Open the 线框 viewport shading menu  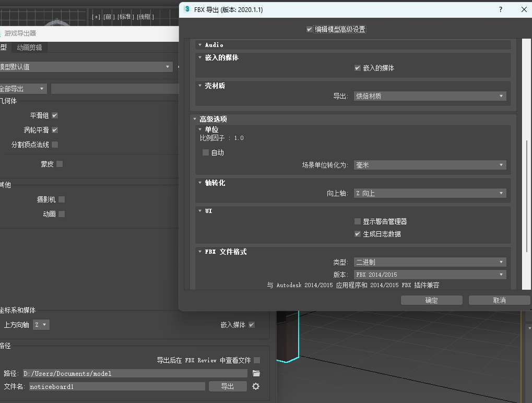tap(144, 16)
